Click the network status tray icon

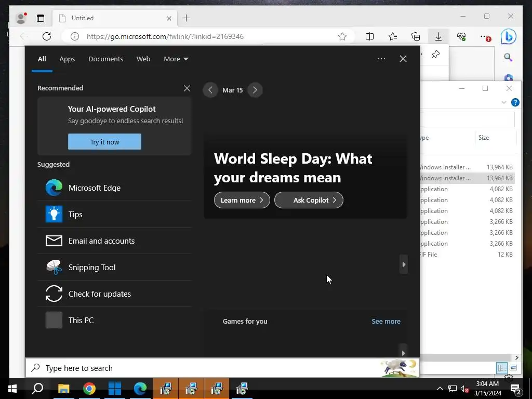(x=453, y=389)
